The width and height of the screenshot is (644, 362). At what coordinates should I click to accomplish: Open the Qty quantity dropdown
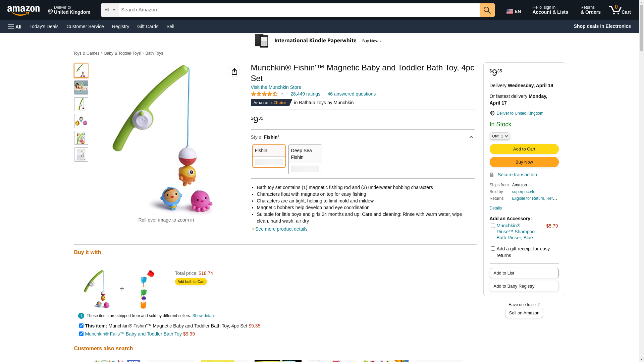(500, 136)
